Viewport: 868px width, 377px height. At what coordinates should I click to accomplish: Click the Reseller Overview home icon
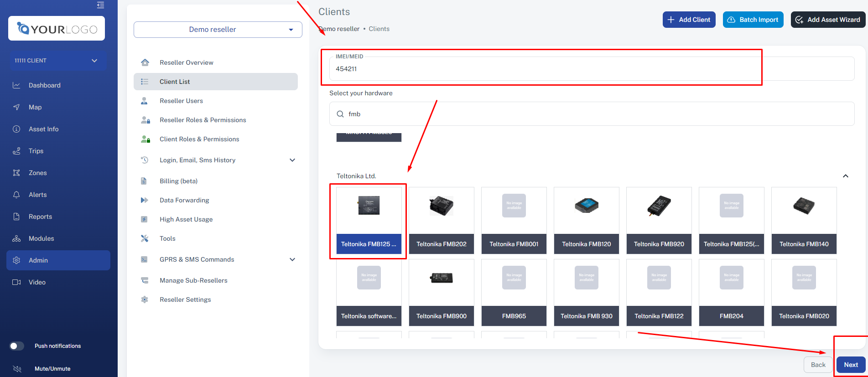pyautogui.click(x=145, y=62)
